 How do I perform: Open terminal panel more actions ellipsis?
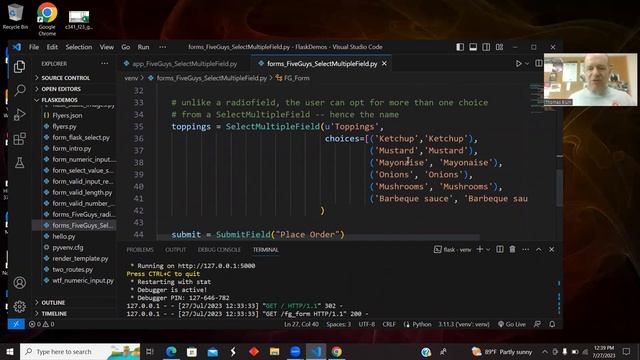(525, 249)
